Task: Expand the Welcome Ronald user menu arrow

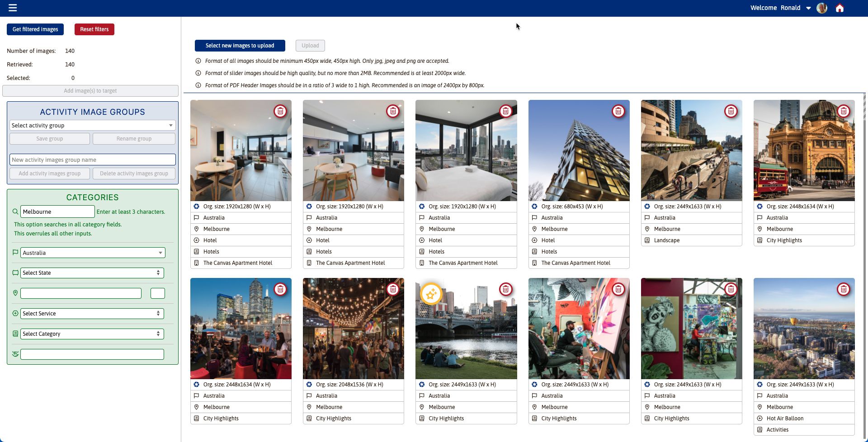Action: coord(808,8)
